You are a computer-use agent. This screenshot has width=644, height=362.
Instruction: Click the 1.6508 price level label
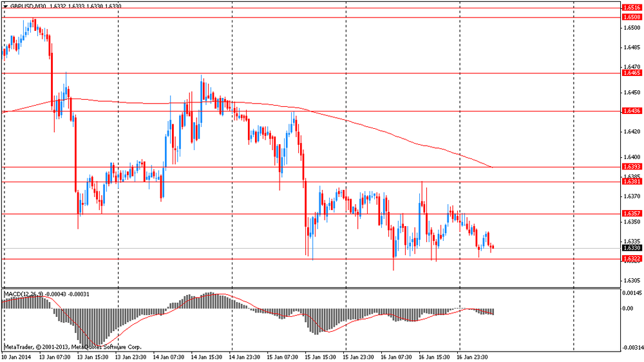[x=632, y=17]
